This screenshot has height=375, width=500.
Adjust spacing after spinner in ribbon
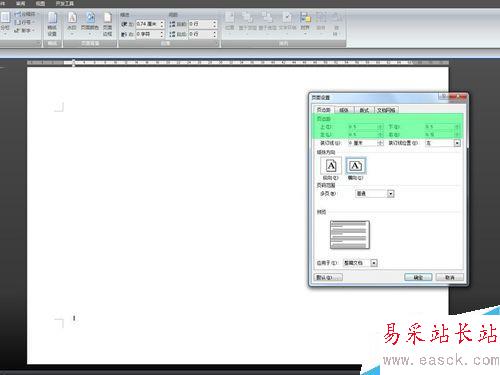pyautogui.click(x=215, y=34)
